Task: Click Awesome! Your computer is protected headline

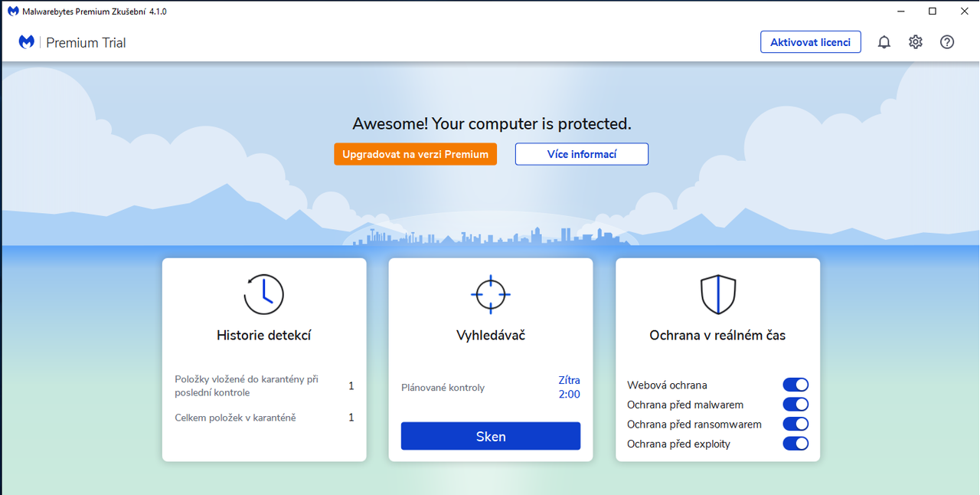Action: [492, 123]
